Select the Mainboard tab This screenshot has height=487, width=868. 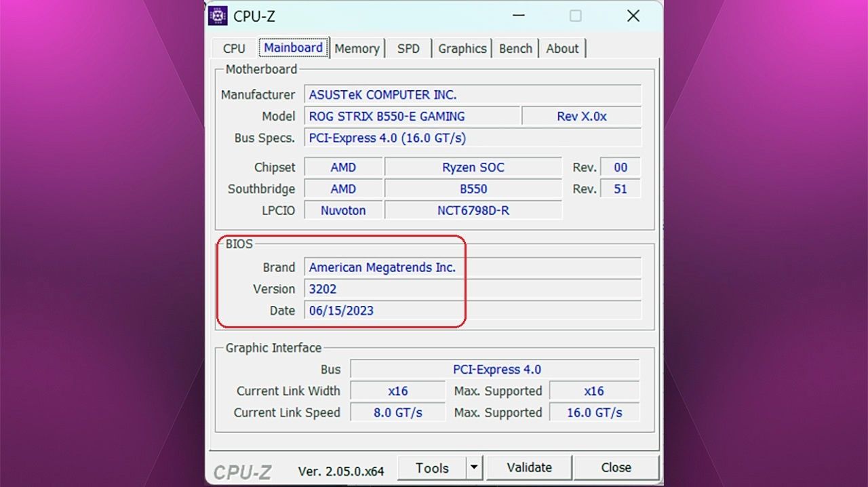tap(294, 47)
